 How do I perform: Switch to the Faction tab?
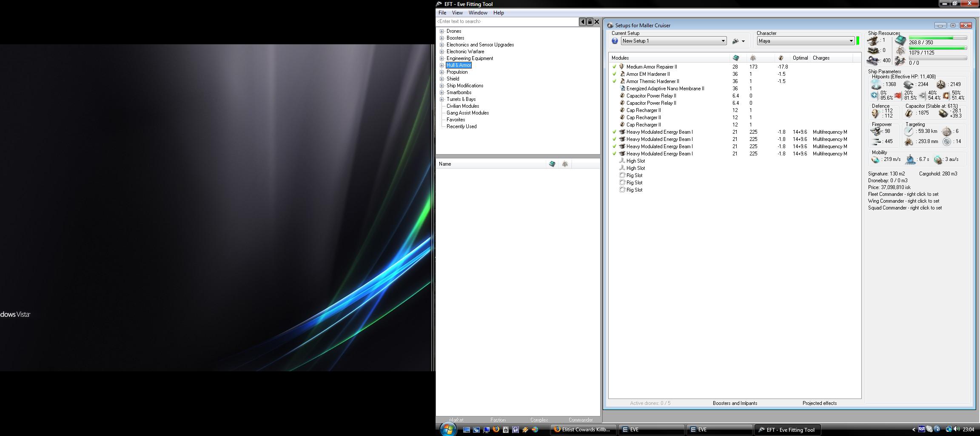pyautogui.click(x=498, y=420)
